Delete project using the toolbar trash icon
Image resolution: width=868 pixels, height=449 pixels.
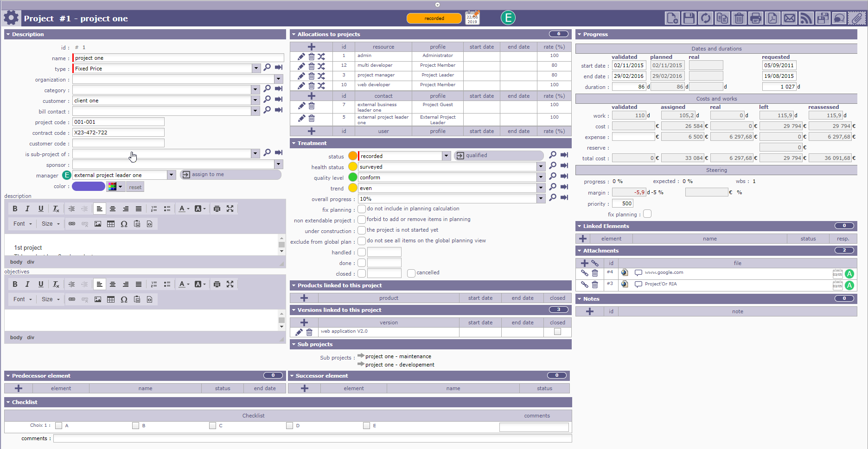click(x=739, y=19)
